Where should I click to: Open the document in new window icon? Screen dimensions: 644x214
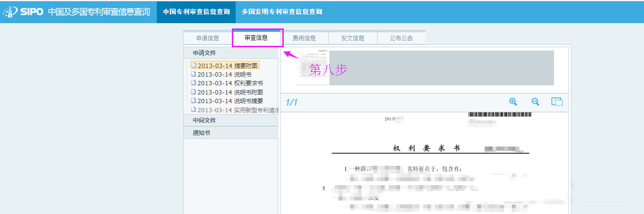[557, 102]
